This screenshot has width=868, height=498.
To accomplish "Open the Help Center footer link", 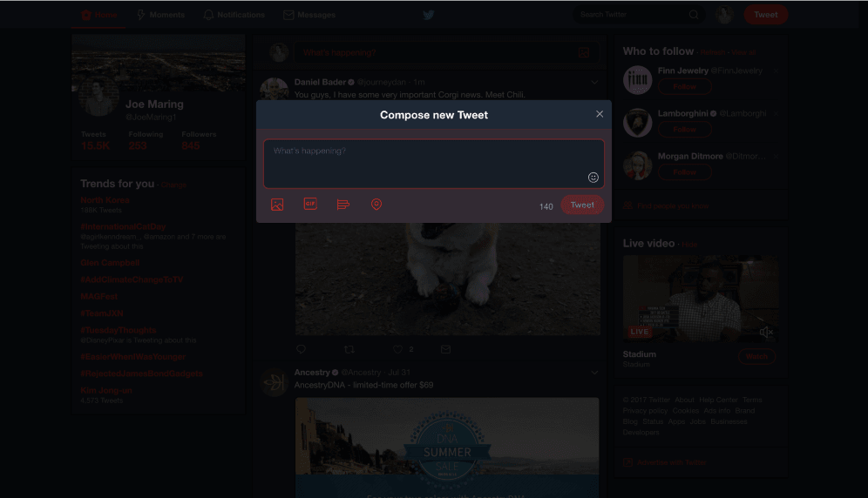I will coord(718,400).
